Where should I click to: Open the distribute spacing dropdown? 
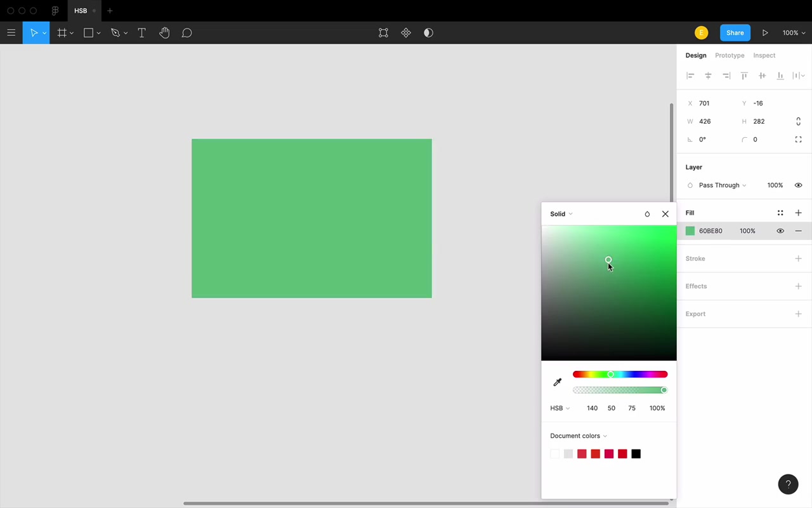(799, 76)
